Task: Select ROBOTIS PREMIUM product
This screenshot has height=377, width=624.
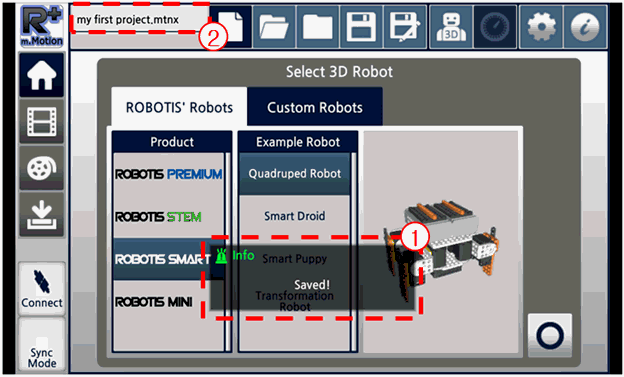Action: [169, 174]
